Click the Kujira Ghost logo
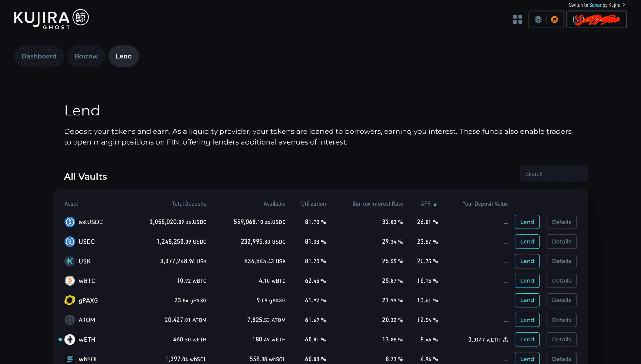The width and height of the screenshot is (641, 364). pos(51,19)
